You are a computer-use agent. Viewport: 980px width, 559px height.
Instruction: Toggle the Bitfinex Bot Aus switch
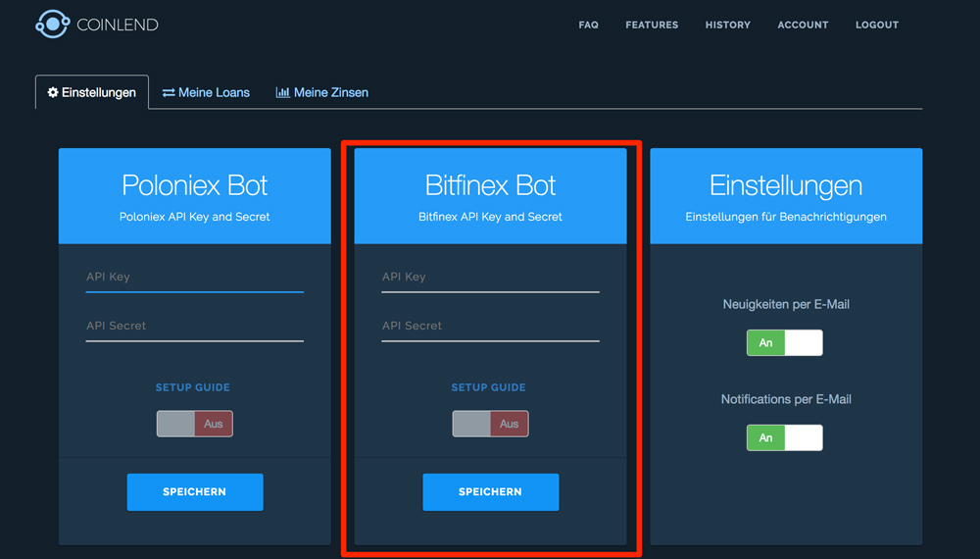pos(490,424)
